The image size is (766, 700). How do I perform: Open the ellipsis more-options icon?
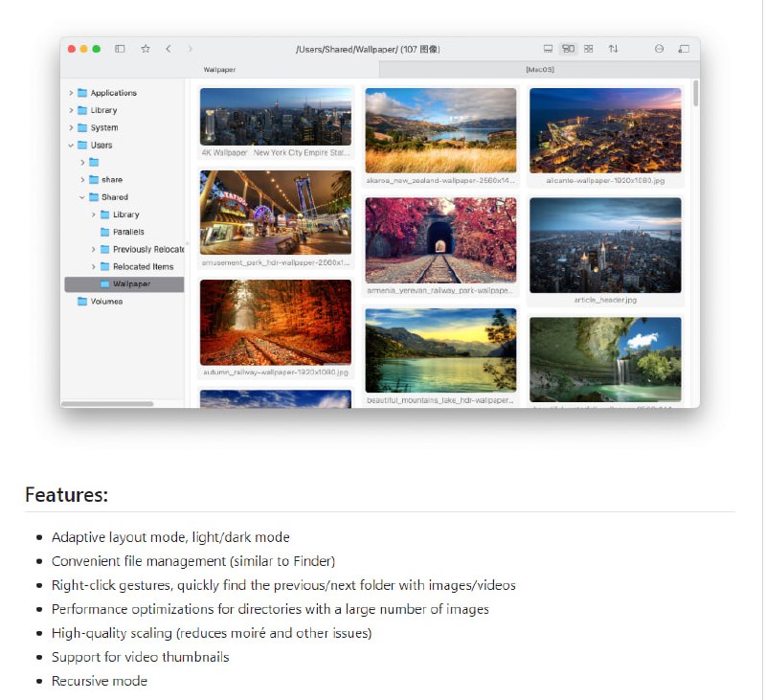[x=659, y=49]
